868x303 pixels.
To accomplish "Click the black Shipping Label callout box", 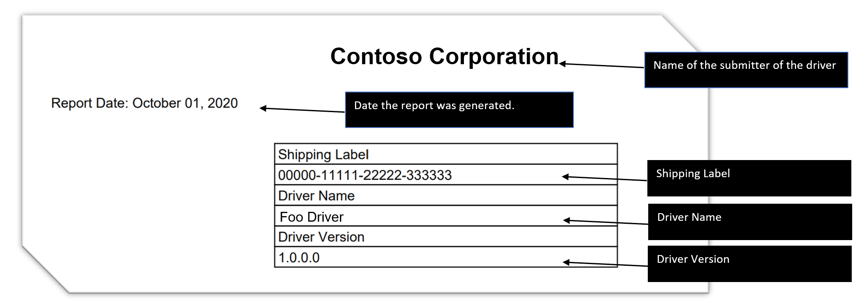I will pyautogui.click(x=749, y=178).
